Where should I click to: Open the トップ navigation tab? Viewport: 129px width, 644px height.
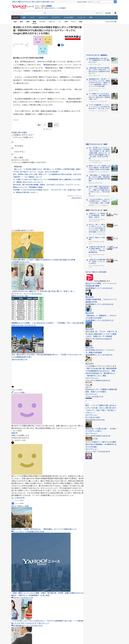[16, 17]
